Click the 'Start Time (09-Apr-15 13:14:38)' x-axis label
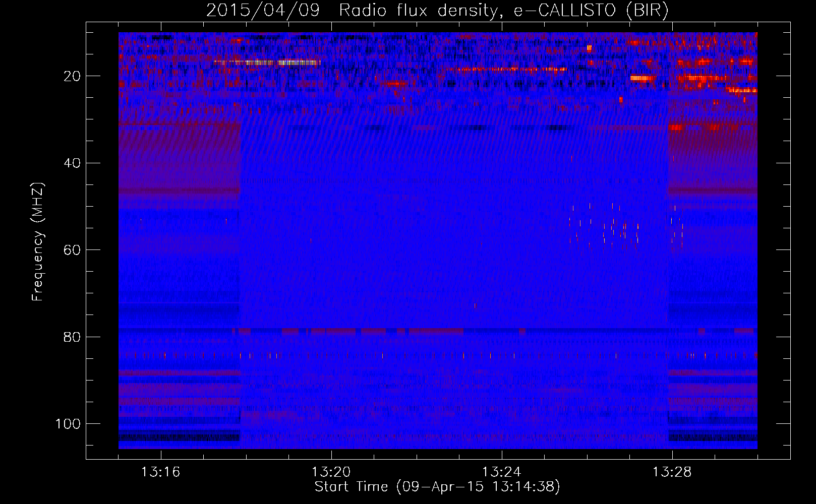This screenshot has width=816, height=504. (x=437, y=487)
